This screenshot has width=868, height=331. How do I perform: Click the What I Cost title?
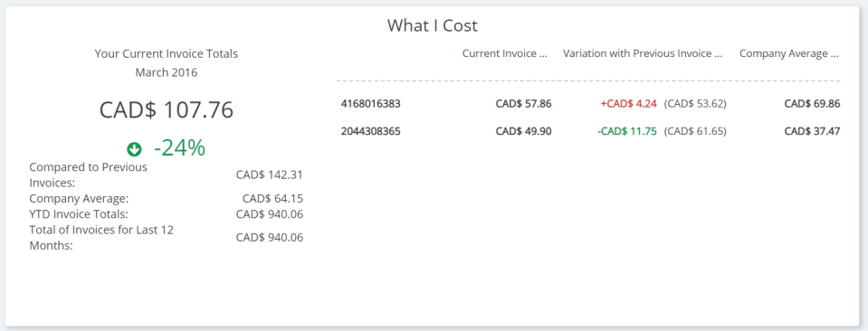click(x=432, y=25)
